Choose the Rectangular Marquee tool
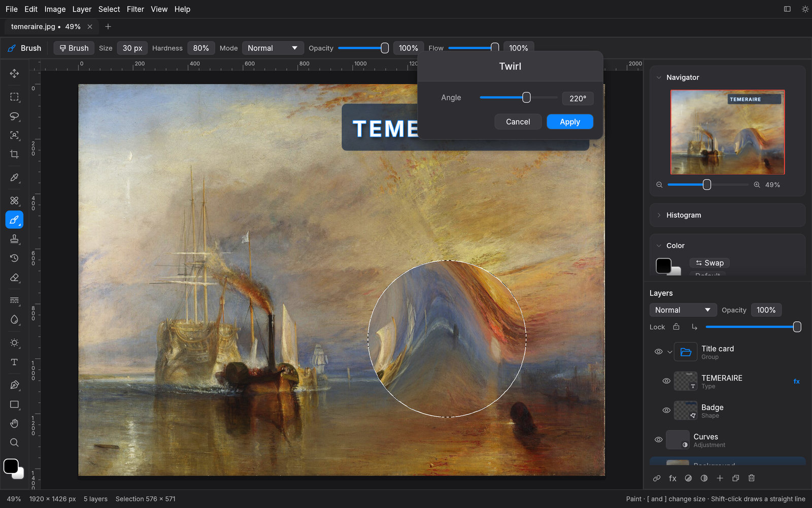 (x=14, y=97)
